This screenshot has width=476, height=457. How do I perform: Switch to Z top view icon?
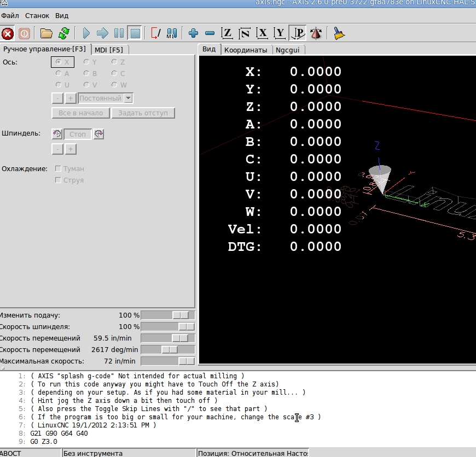coord(227,33)
